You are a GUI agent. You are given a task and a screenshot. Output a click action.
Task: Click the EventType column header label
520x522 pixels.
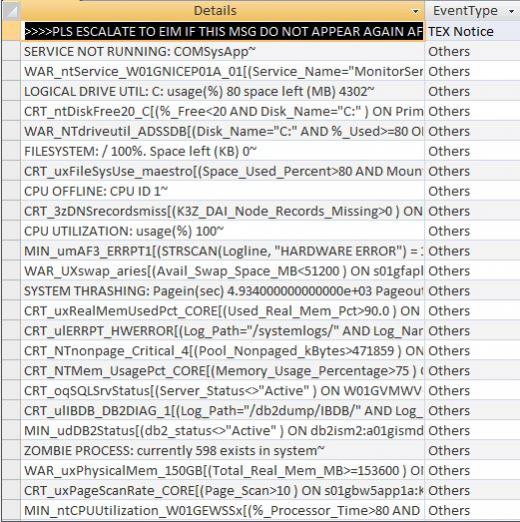pyautogui.click(x=465, y=11)
